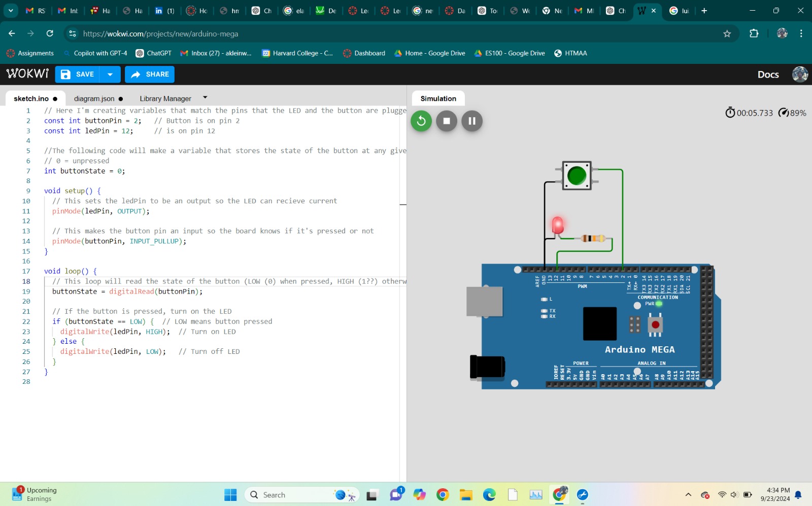Open the ES100 - Google Drive bookmark
The height and width of the screenshot is (506, 812).
coord(510,53)
